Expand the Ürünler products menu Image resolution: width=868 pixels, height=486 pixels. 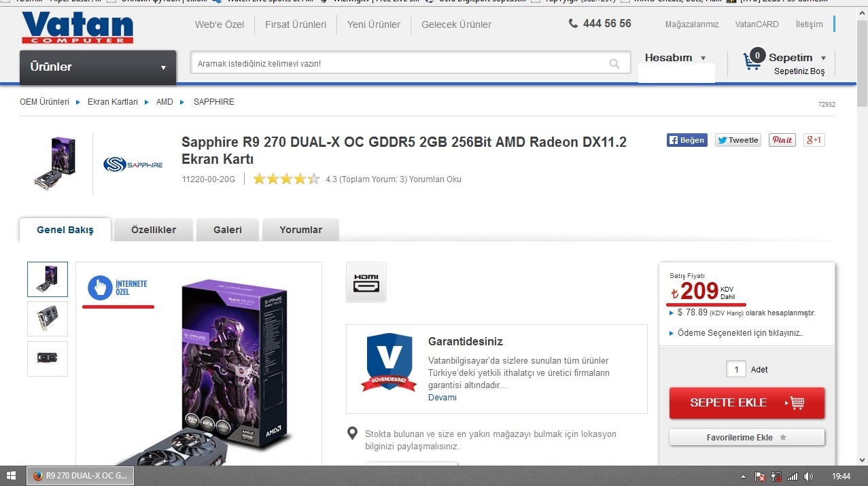pyautogui.click(x=98, y=67)
